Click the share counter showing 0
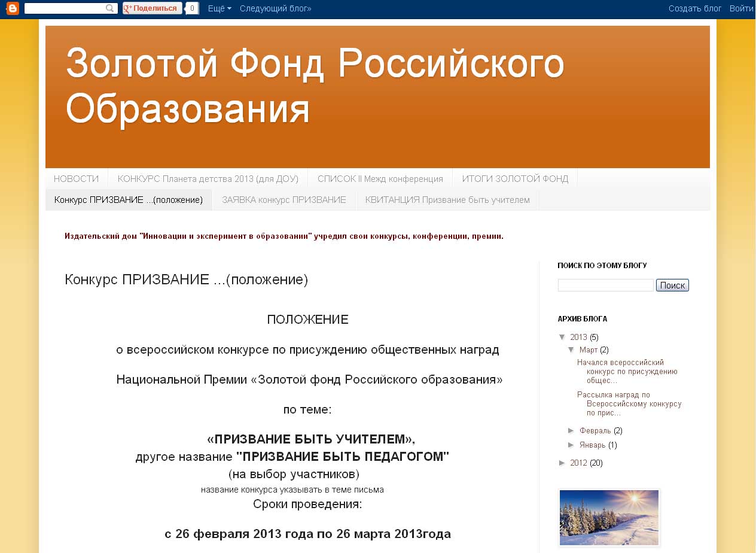756x553 pixels. (x=192, y=8)
